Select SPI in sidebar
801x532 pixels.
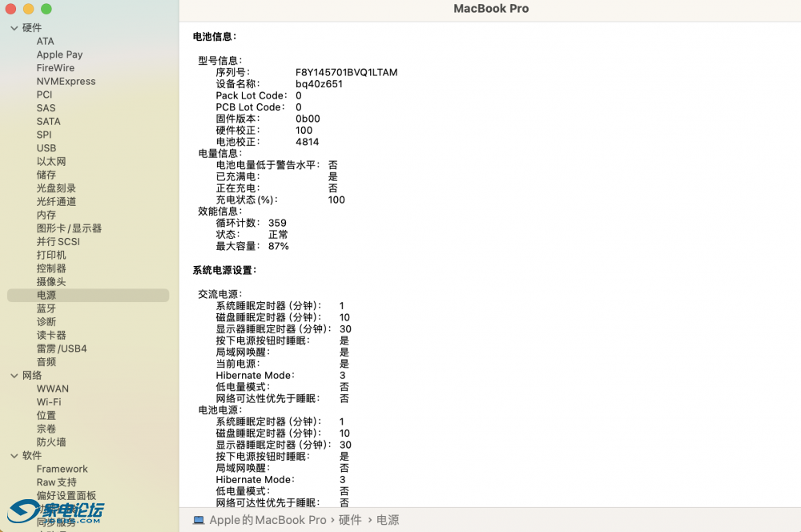coord(44,135)
